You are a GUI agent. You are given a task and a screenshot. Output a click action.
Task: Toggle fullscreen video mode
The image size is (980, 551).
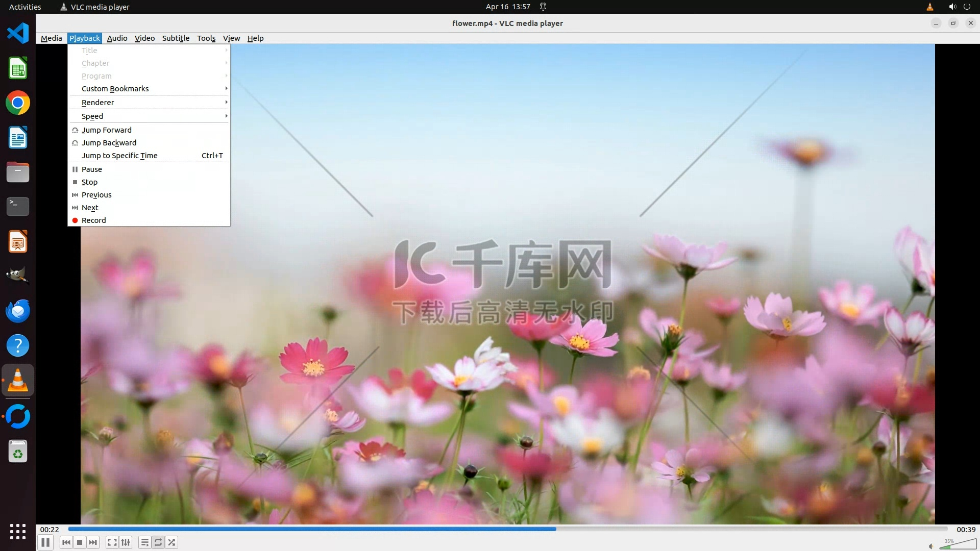[x=112, y=542]
